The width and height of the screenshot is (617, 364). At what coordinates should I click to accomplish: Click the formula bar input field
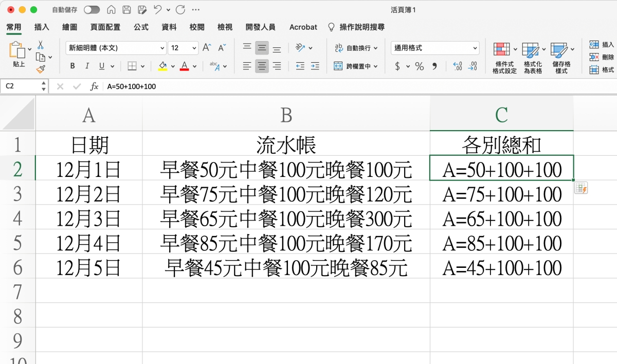point(334,86)
